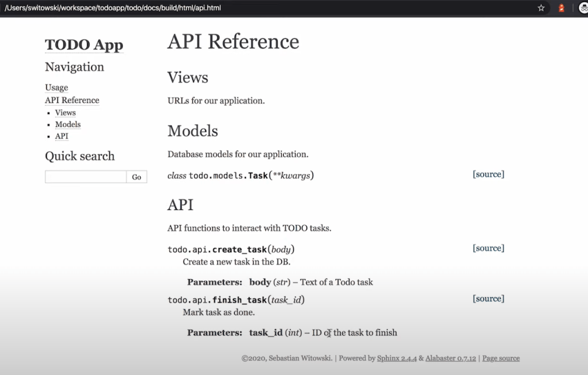Screen dimensions: 588x375
Task: Open the Alabaster 0.7.12 footer link
Action: pyautogui.click(x=451, y=358)
